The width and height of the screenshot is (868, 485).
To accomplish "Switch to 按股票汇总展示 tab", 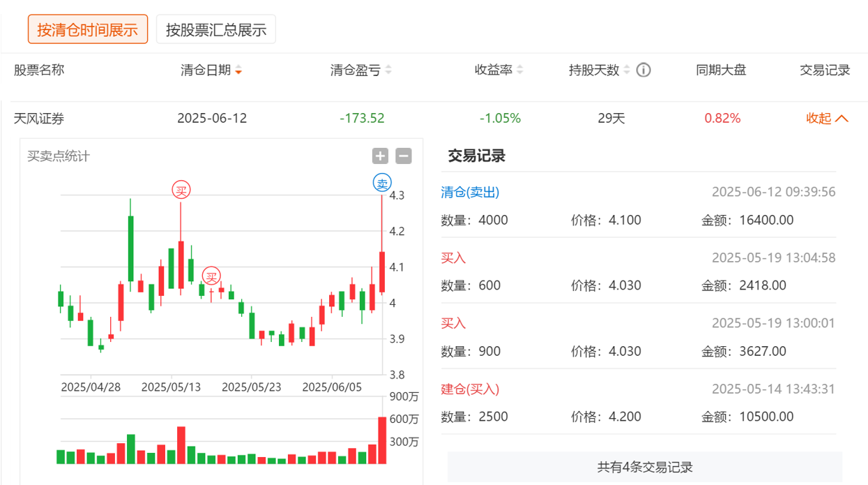I will [x=216, y=29].
